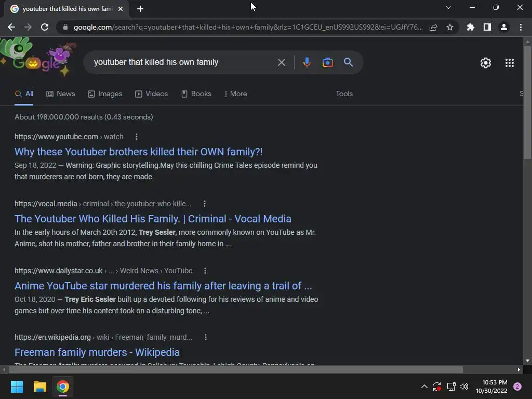Screen dimensions: 532x399
Task: Open File Explorer from the taskbar
Action: click(x=39, y=387)
